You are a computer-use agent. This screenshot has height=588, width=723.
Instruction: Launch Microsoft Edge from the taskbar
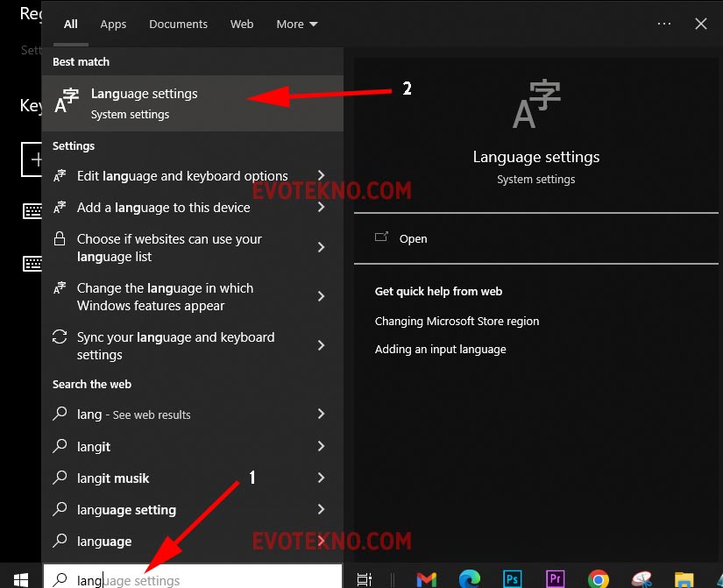tap(469, 578)
